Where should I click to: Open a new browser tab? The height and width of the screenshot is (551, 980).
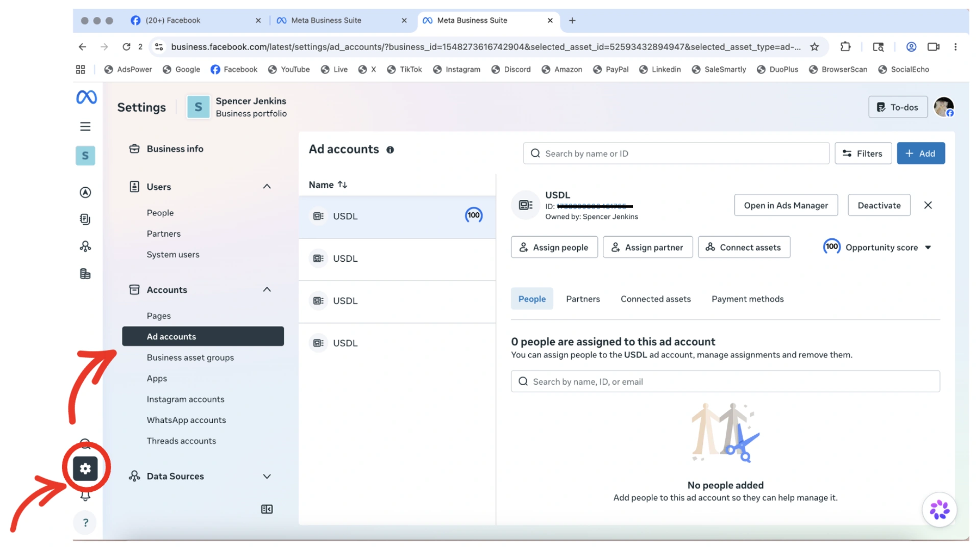(572, 20)
